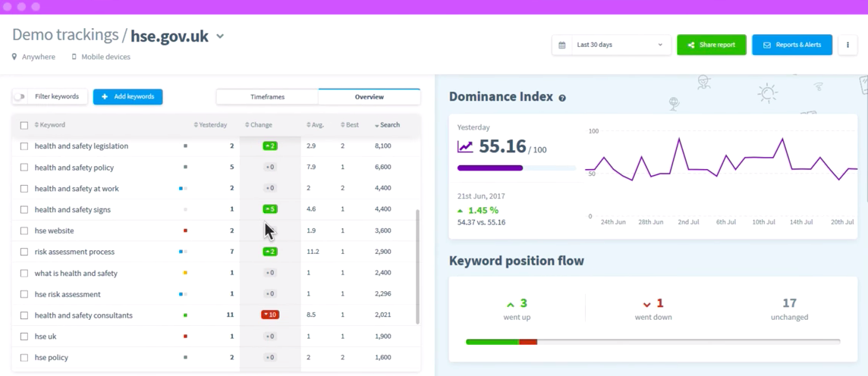This screenshot has width=868, height=376.
Task: Check the hse policy checkbox
Action: click(24, 357)
